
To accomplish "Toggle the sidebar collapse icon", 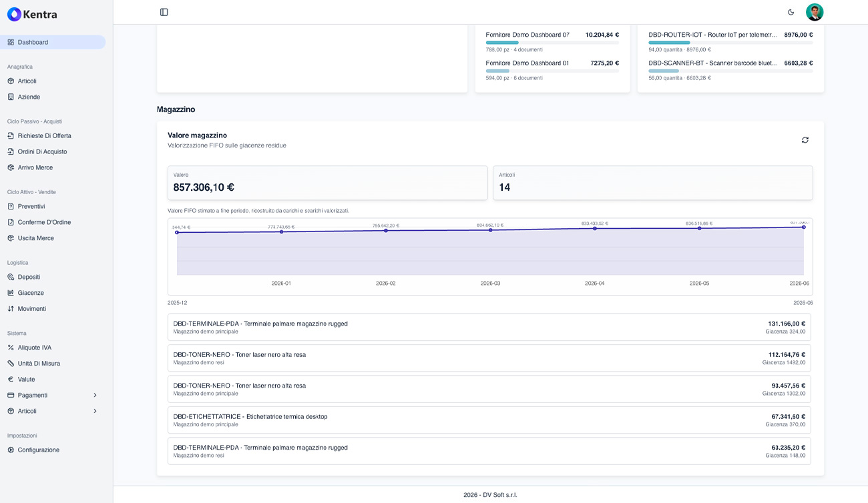I will [x=164, y=12].
